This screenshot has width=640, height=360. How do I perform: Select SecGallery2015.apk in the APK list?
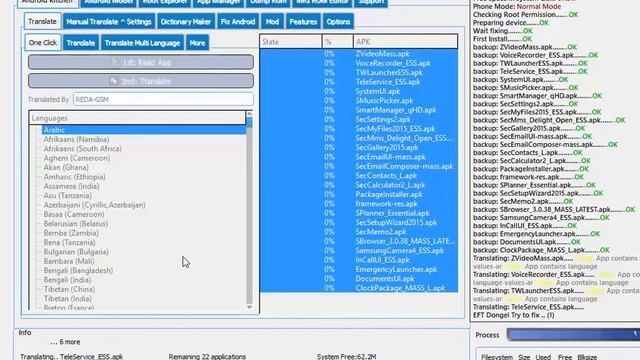[387, 148]
